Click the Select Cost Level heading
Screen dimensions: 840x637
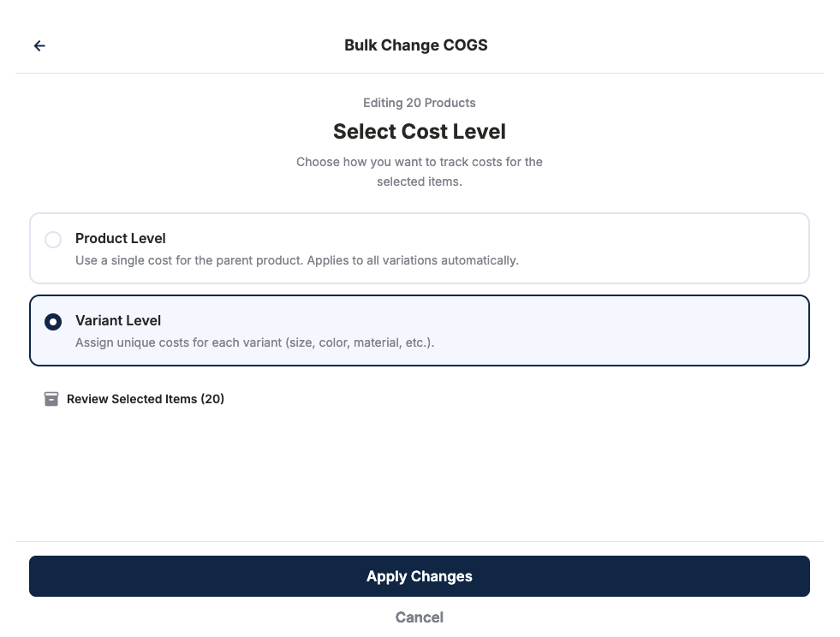pyautogui.click(x=419, y=132)
